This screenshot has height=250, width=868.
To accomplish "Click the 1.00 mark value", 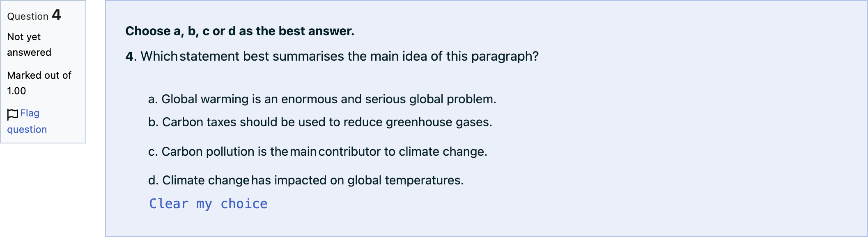I will pyautogui.click(x=16, y=91).
